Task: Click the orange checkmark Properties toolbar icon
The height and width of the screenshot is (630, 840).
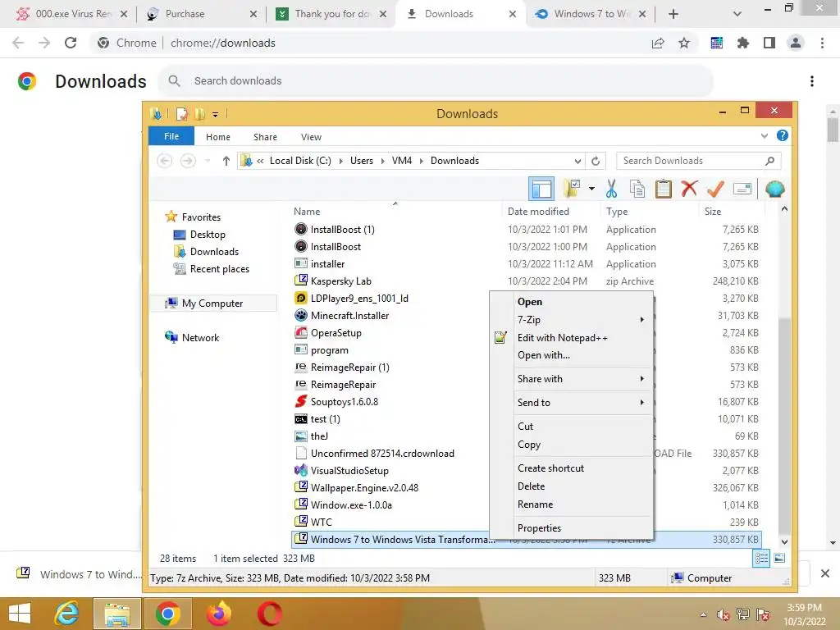Action: [715, 189]
